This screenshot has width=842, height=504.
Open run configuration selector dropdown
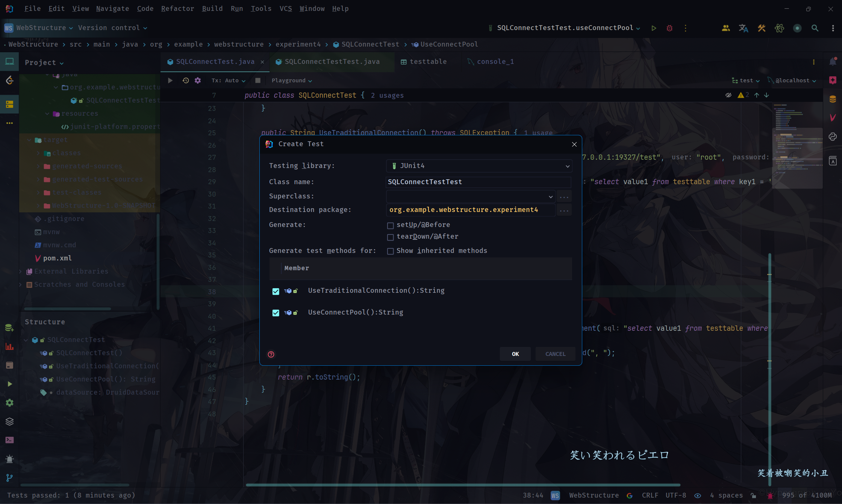tap(564, 28)
